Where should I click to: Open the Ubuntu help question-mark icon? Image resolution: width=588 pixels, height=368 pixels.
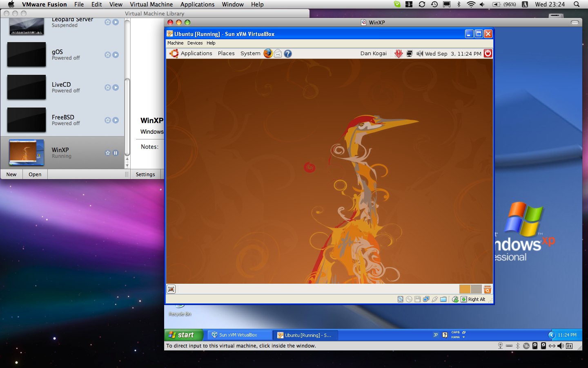(x=288, y=54)
